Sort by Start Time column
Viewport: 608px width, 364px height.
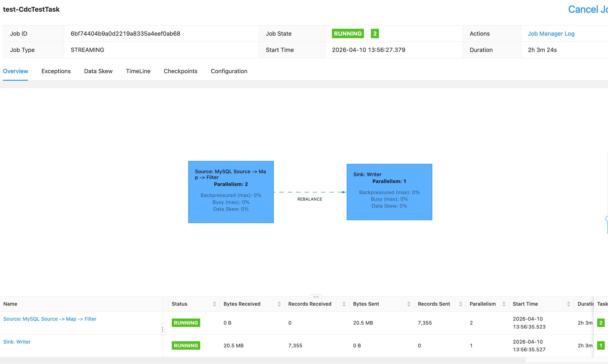coord(569,304)
